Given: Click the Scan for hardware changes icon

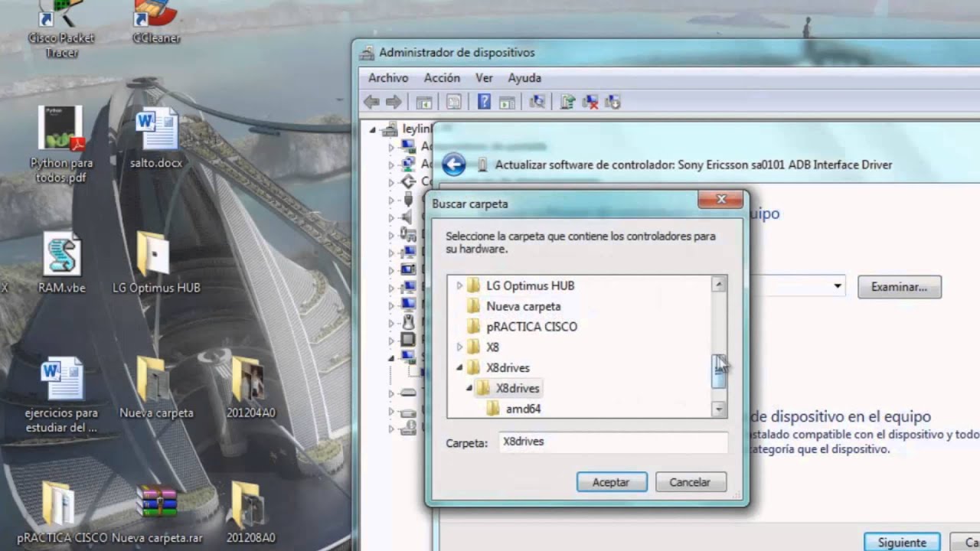Looking at the screenshot, I should (537, 102).
